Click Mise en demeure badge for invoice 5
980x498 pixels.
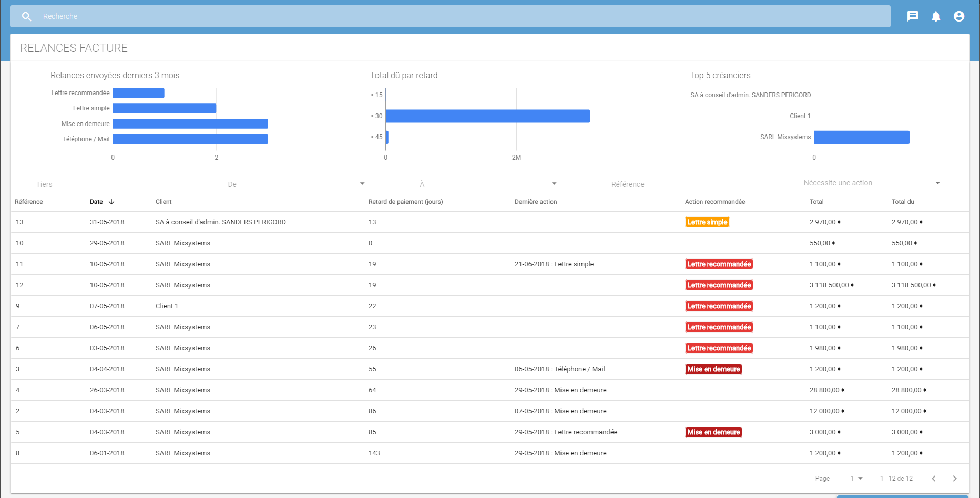tap(713, 432)
